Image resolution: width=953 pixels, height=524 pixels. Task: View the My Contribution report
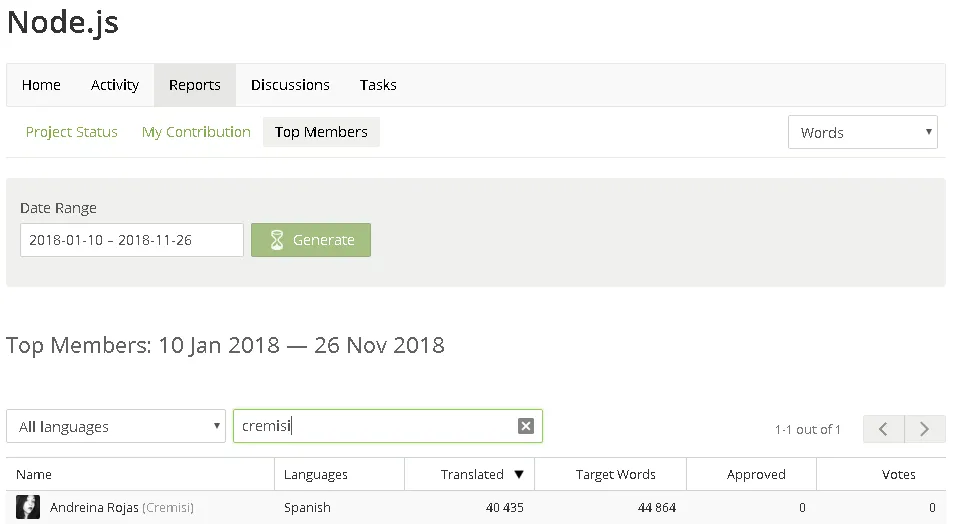click(x=196, y=132)
